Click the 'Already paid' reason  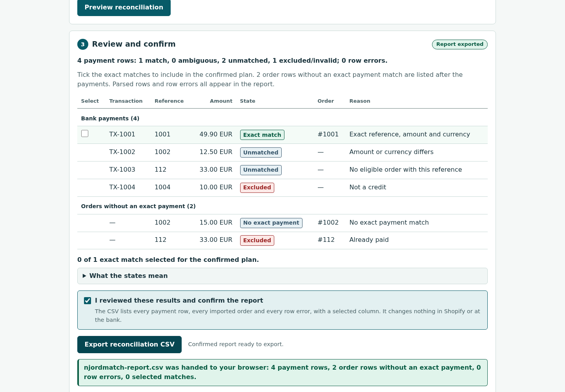(369, 240)
